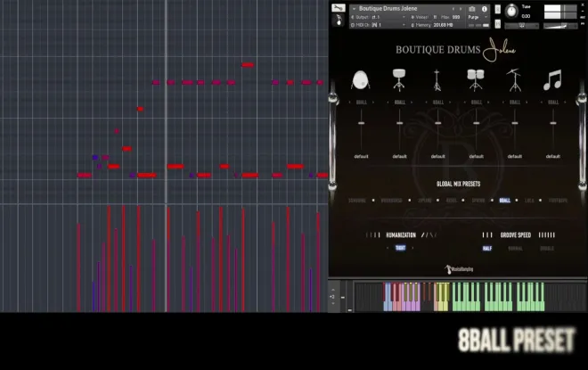Select the toms icon
This screenshot has width=588, height=370.
(476, 80)
